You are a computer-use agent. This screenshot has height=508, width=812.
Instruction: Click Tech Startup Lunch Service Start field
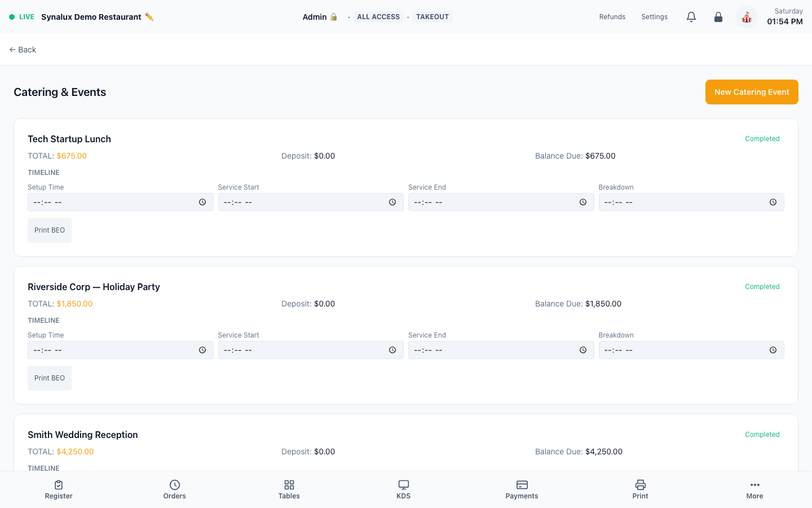click(311, 202)
